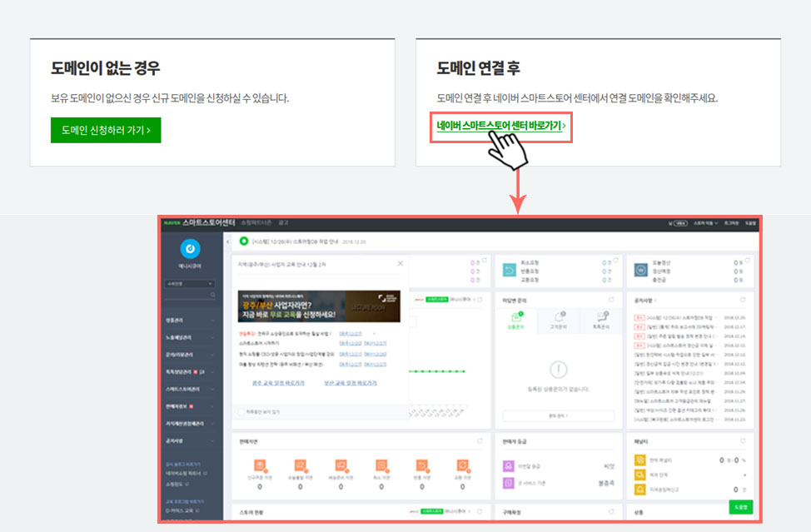Viewport: 811px width, 532px height.
Task: Click the yellow 지재권침해신고 icon
Action: 639,489
